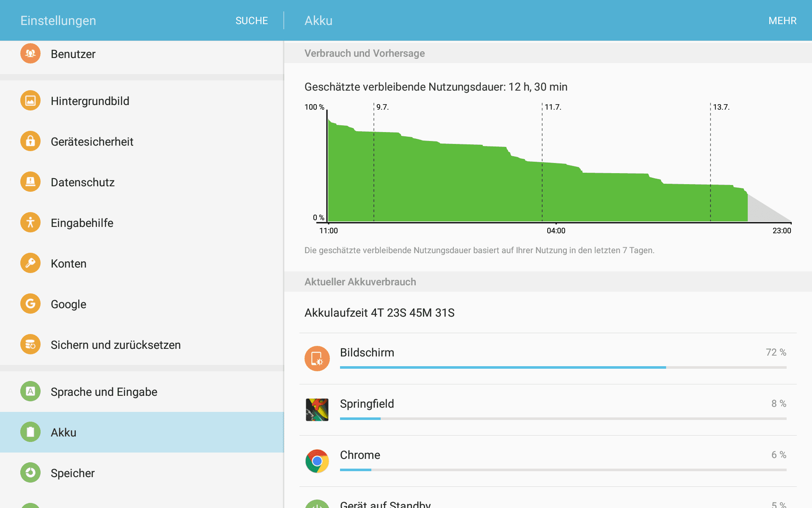
Task: Tap the Chrome app icon
Action: [x=317, y=461]
